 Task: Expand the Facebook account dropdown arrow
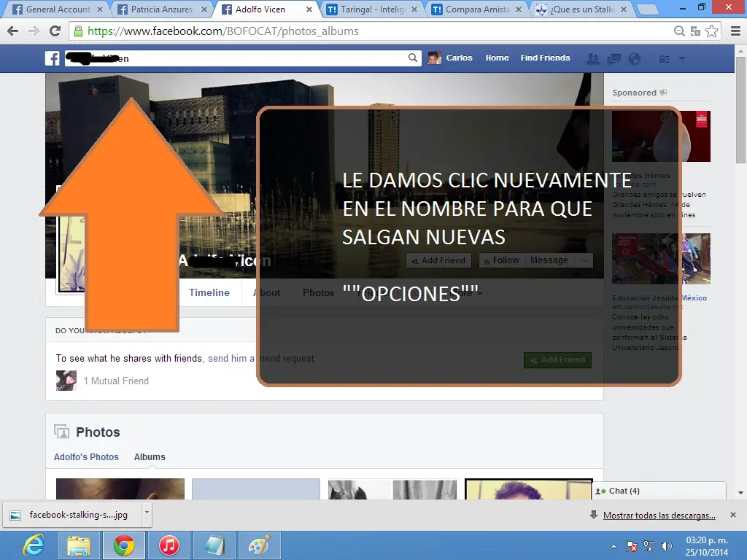pyautogui.click(x=682, y=58)
